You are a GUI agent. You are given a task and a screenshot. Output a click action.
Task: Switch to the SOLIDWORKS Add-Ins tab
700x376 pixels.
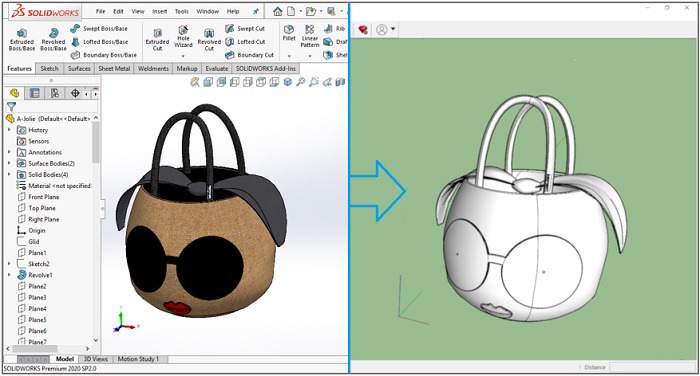(266, 68)
